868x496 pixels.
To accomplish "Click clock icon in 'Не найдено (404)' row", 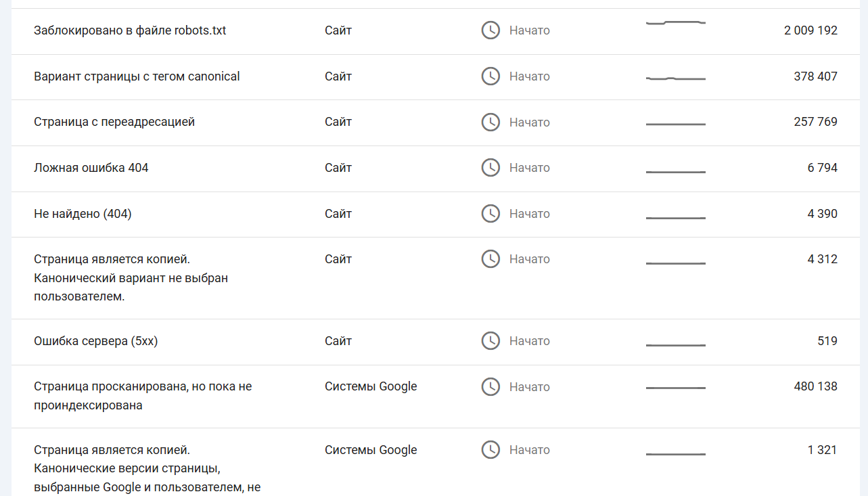I will point(490,214).
